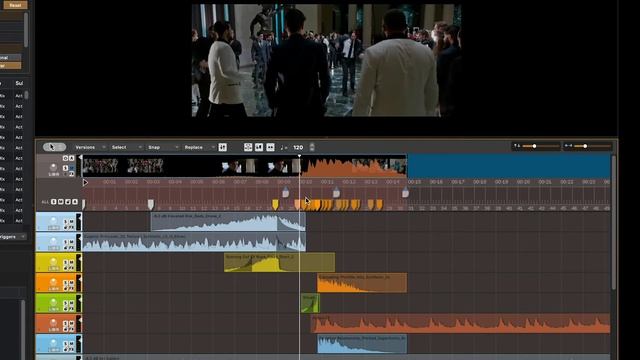640x360 pixels.
Task: Expand the bright blue bottom track triangle
Action: click(x=79, y=340)
